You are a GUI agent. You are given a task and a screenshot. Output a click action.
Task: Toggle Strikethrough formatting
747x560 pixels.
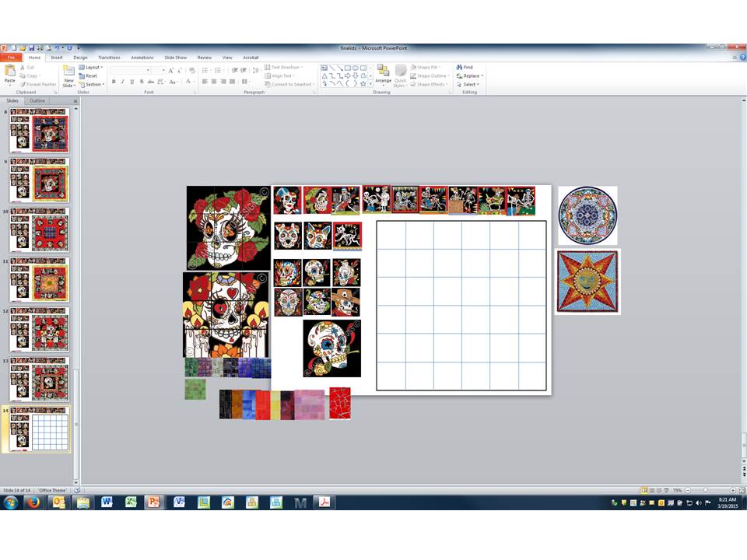click(x=150, y=82)
